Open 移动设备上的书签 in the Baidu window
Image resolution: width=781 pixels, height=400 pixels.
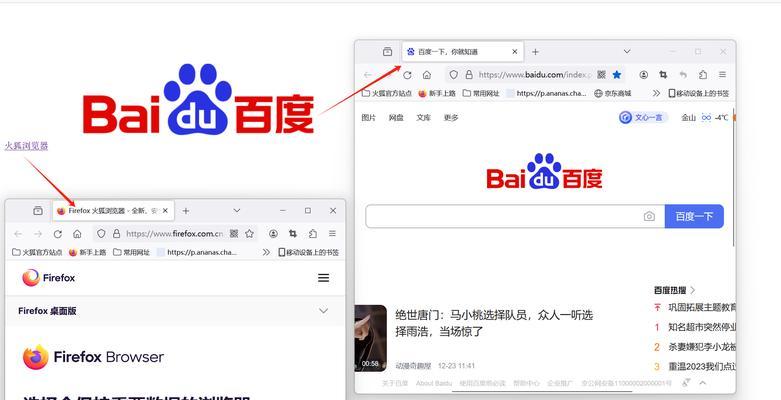[x=698, y=93]
